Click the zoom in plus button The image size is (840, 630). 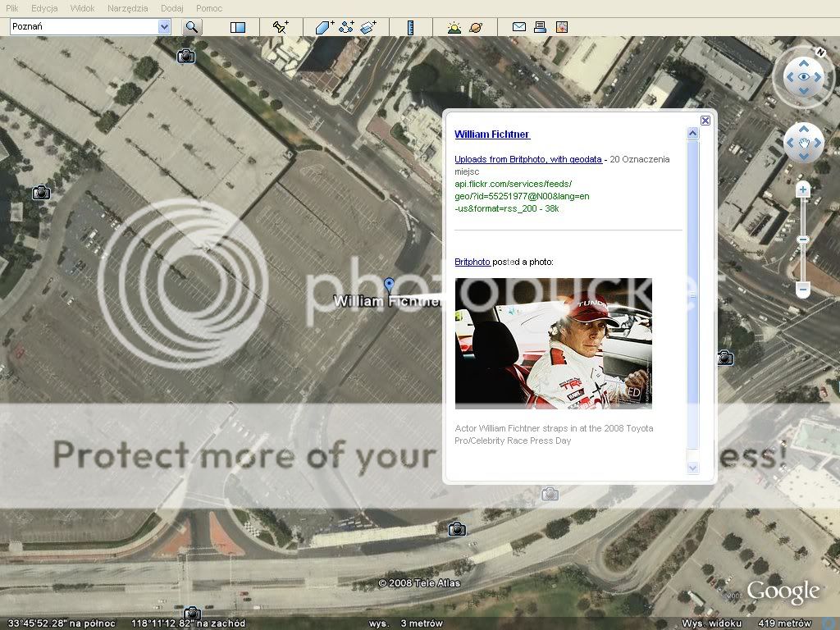click(x=803, y=190)
